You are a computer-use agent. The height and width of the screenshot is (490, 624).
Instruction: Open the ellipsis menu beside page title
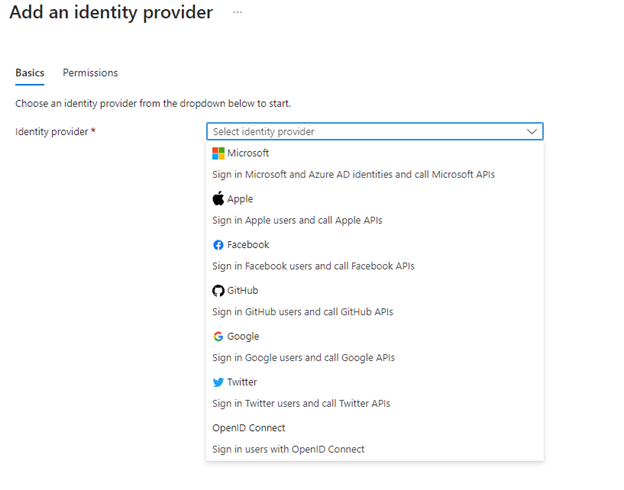pos(237,13)
